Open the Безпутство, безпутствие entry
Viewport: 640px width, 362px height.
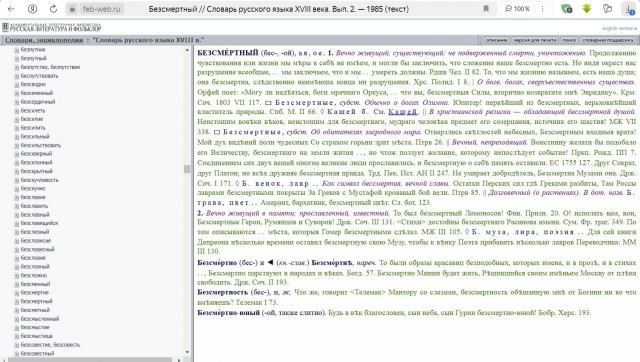click(x=50, y=67)
